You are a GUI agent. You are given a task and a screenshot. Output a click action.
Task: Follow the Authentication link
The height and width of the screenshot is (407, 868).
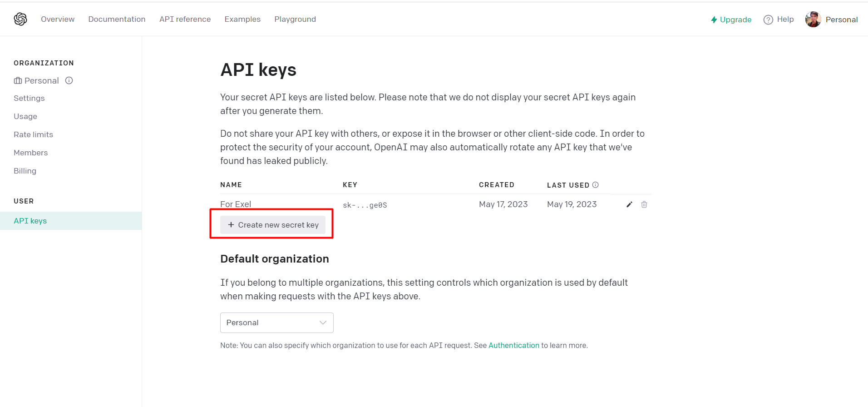(x=513, y=345)
